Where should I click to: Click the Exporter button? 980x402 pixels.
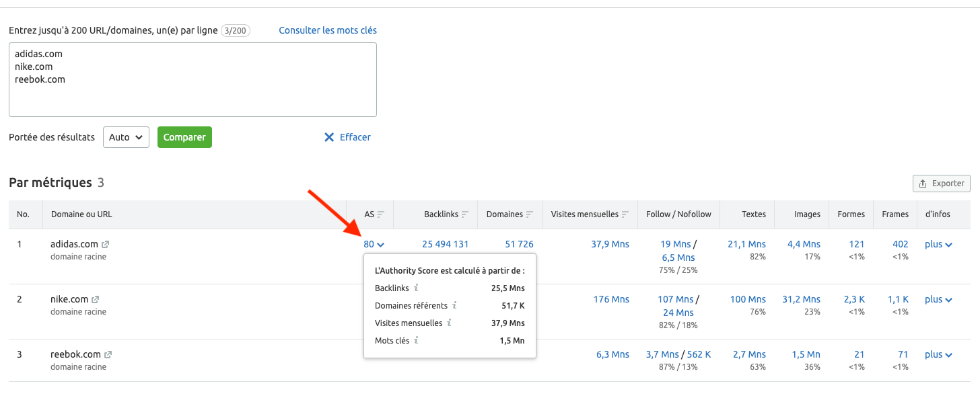coord(942,184)
